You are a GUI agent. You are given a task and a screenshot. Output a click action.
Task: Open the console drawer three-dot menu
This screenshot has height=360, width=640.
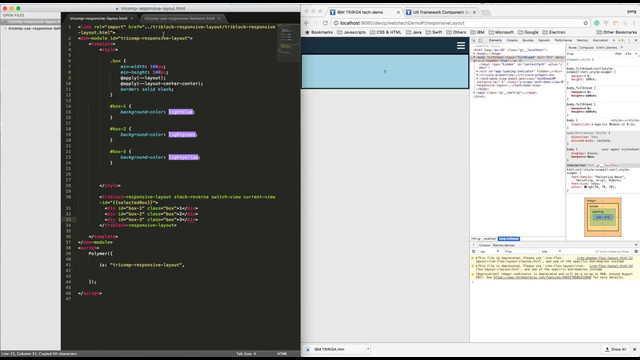click(474, 245)
